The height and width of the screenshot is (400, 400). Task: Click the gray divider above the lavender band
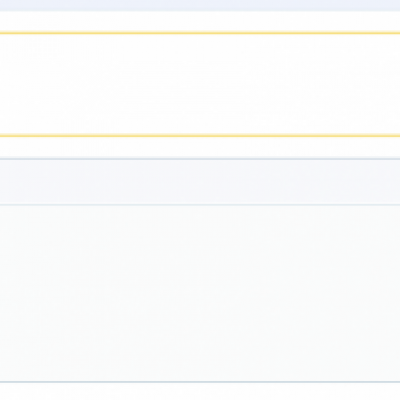(x=200, y=159)
